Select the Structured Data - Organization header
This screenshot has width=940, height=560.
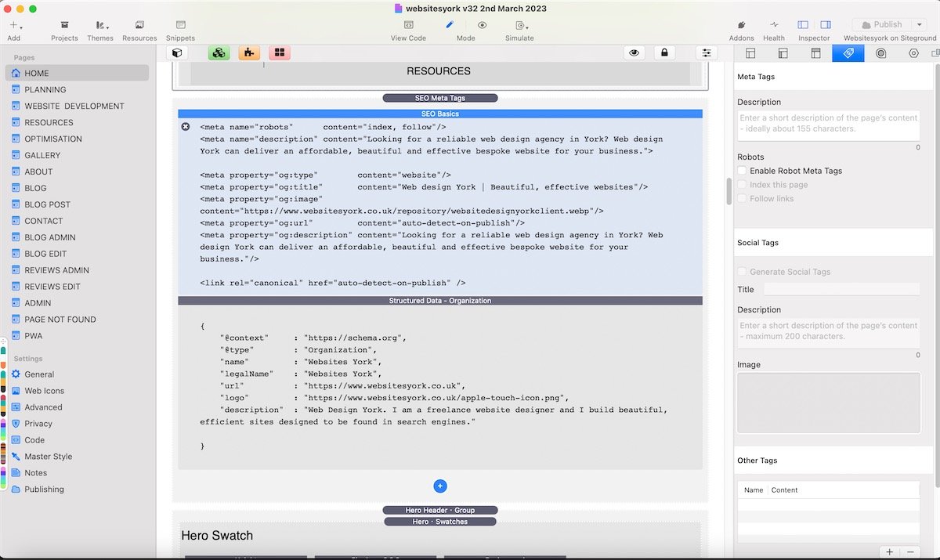440,301
